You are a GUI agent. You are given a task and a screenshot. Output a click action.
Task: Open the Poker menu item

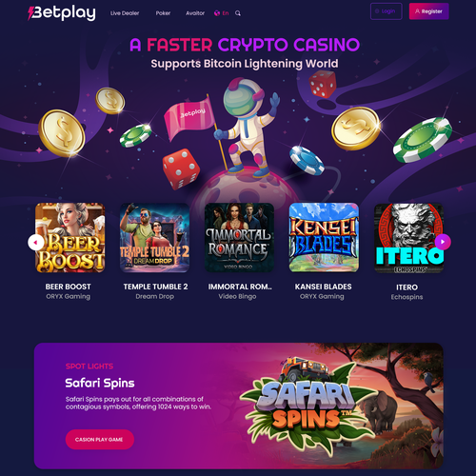click(x=163, y=13)
